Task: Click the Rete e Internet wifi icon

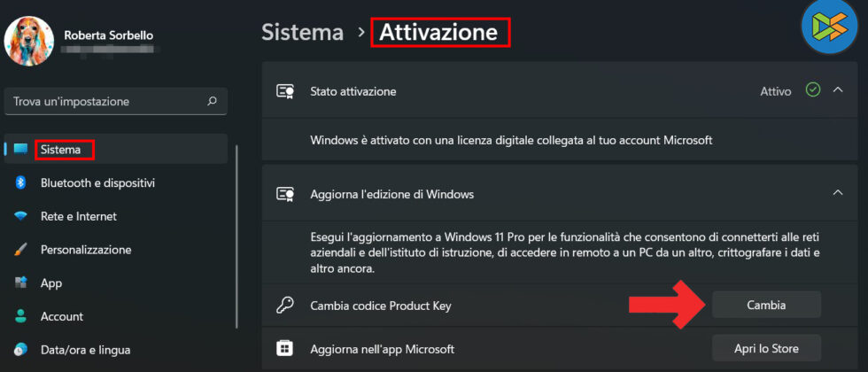Action: tap(20, 216)
